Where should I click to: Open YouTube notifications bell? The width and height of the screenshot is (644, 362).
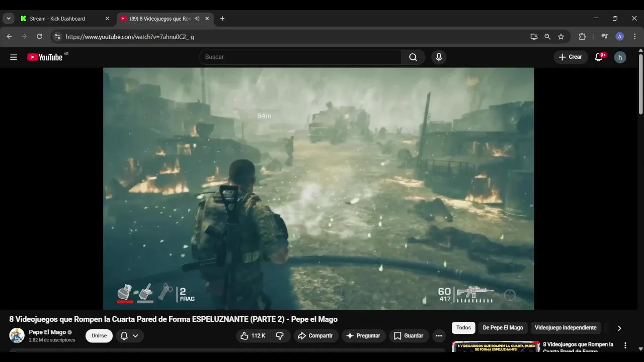point(599,57)
